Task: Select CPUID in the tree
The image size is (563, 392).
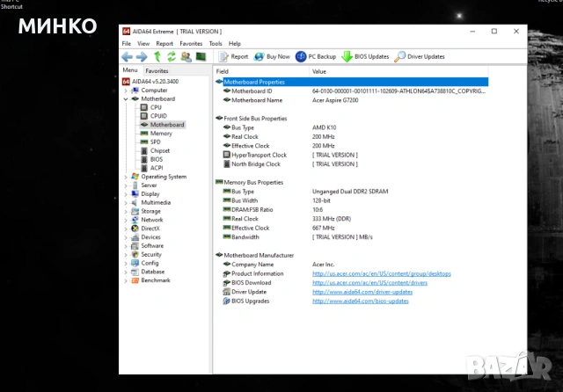Action: 158,116
